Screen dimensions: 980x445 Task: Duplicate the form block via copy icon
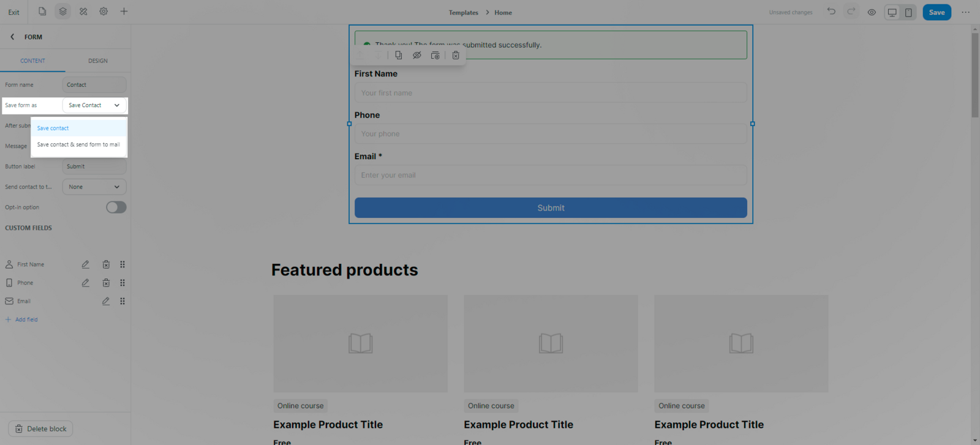[399, 55]
